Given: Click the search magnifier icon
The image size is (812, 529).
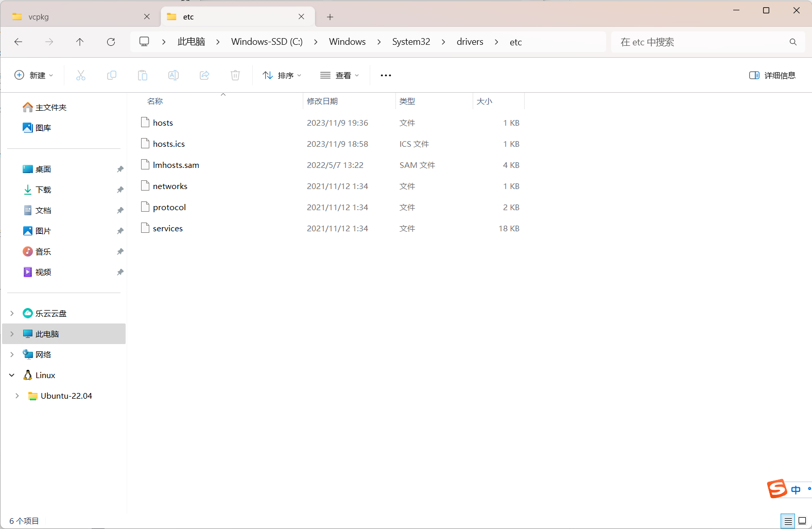Looking at the screenshot, I should pyautogui.click(x=793, y=42).
